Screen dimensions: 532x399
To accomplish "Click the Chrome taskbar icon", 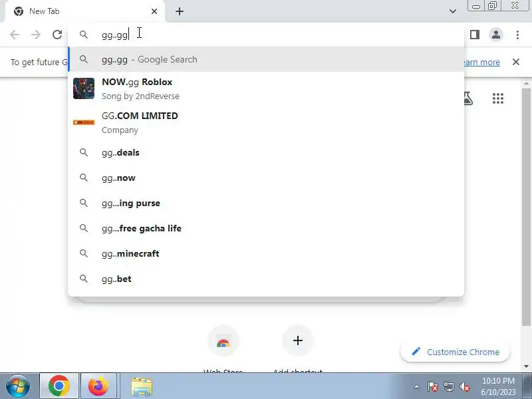I will pyautogui.click(x=59, y=386).
